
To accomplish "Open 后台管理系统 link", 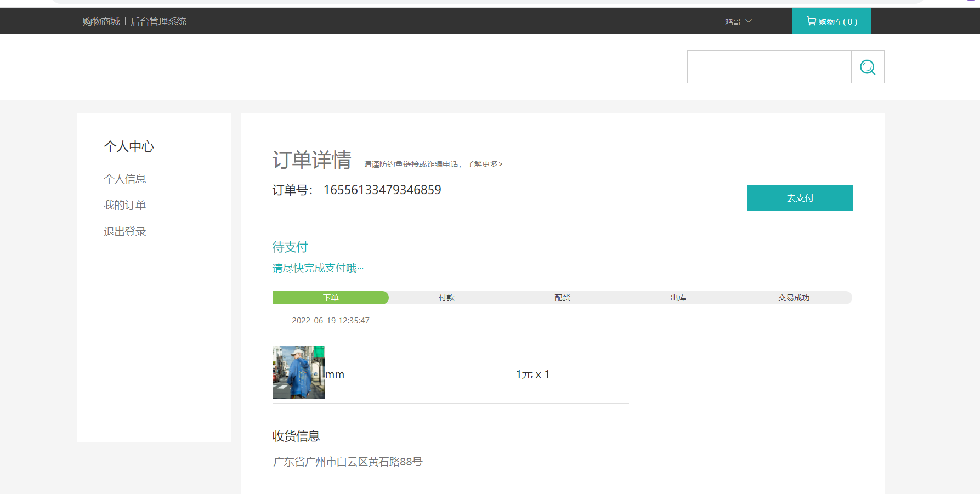I will tap(158, 21).
